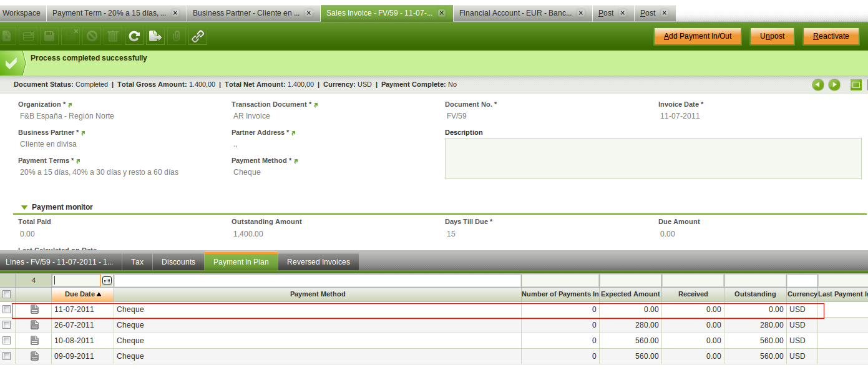Click the maximize form view square icon
The image size is (868, 385).
856,85
